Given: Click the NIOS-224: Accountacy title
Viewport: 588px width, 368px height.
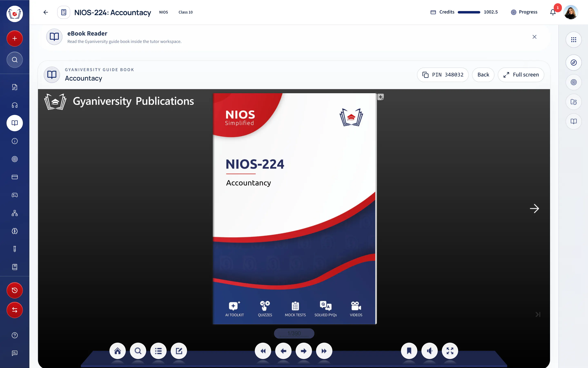Looking at the screenshot, I should click(112, 12).
